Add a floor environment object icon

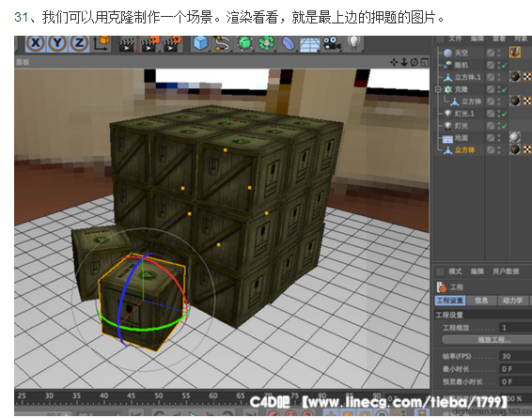point(310,44)
